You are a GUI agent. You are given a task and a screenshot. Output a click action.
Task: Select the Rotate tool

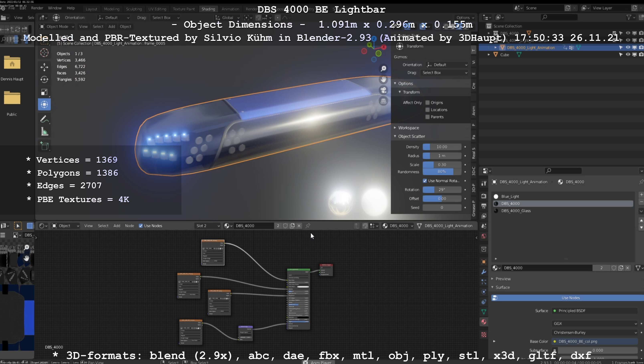[x=44, y=79]
